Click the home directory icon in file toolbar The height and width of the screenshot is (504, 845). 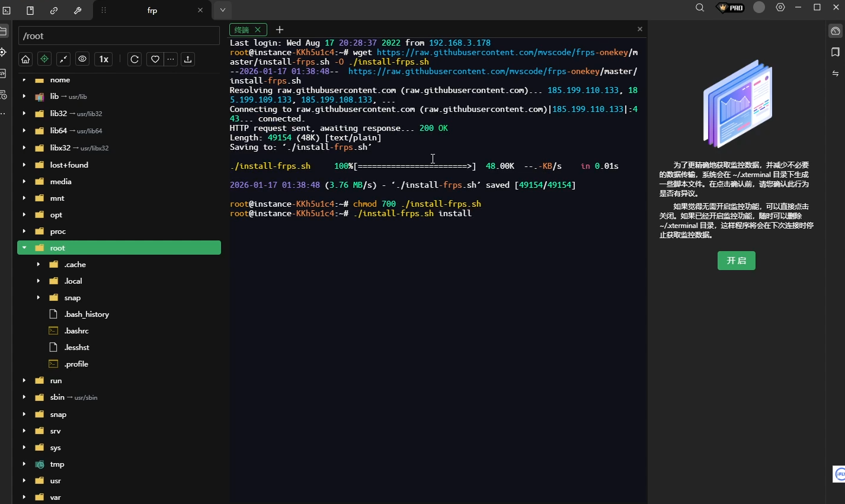25,59
